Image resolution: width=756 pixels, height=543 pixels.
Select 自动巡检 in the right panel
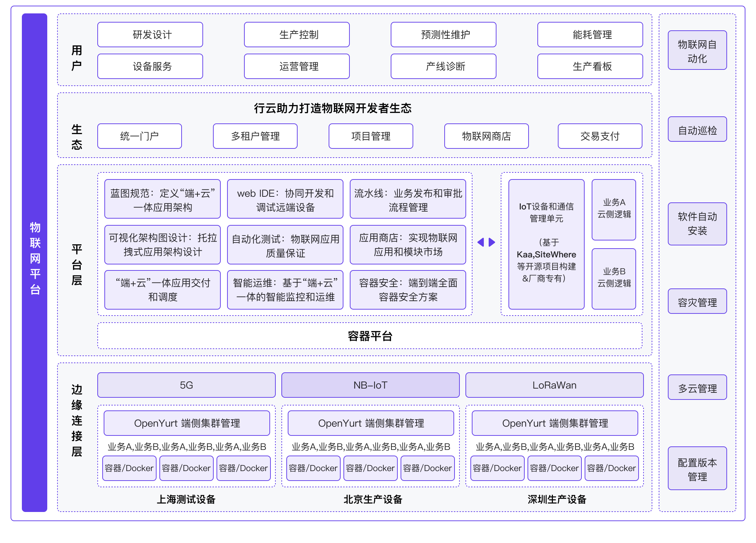point(697,129)
